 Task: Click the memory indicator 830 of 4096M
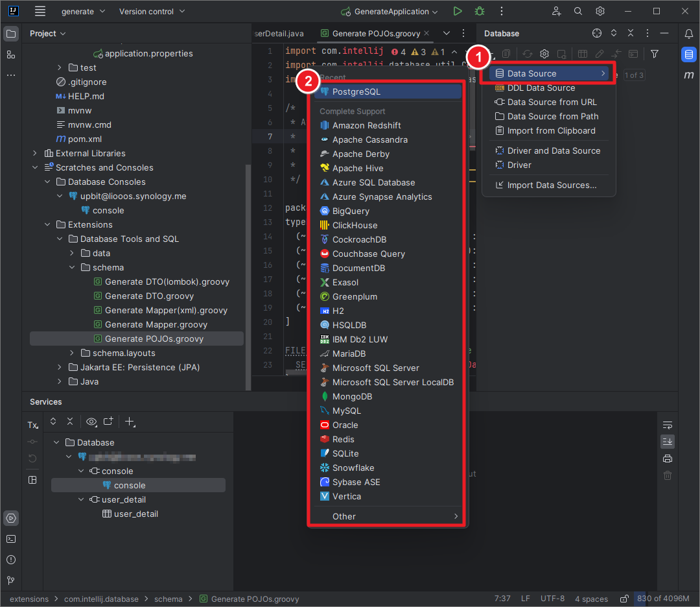click(664, 599)
